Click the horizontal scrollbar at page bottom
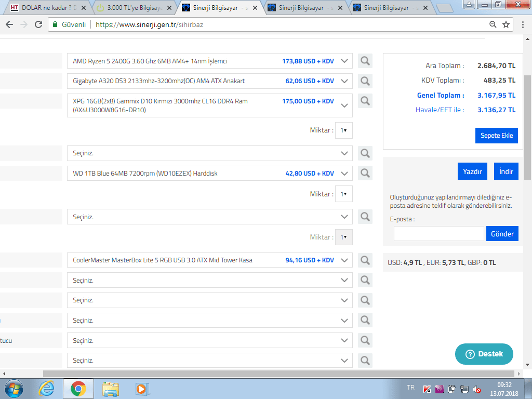 point(278,374)
